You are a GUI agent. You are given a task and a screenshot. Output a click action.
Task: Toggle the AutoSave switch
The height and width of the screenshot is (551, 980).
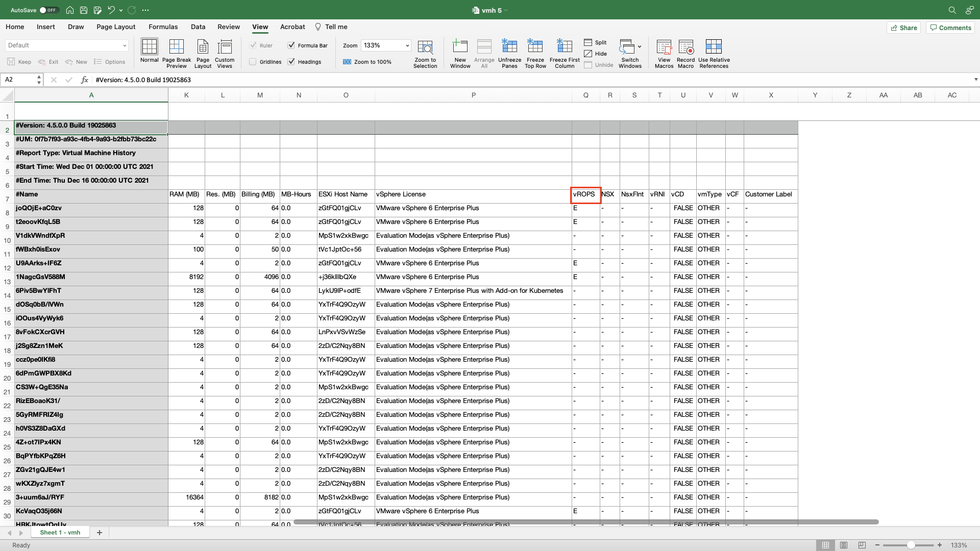click(x=49, y=10)
